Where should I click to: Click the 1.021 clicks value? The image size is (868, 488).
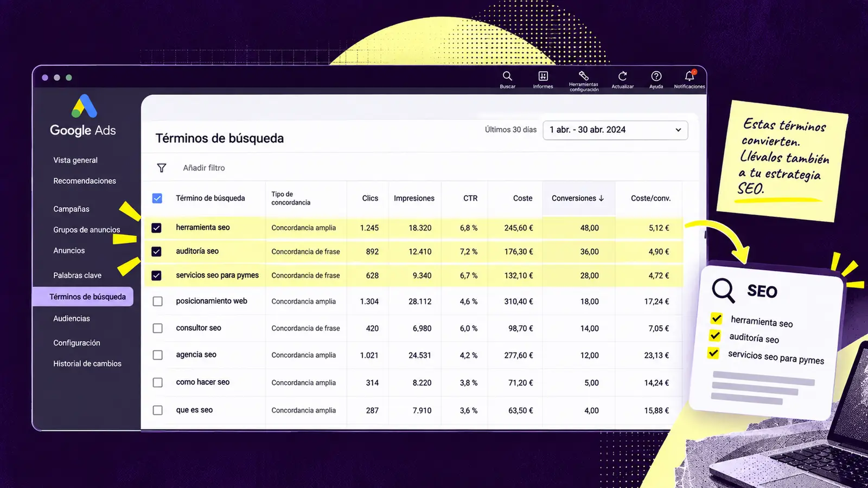coord(369,356)
